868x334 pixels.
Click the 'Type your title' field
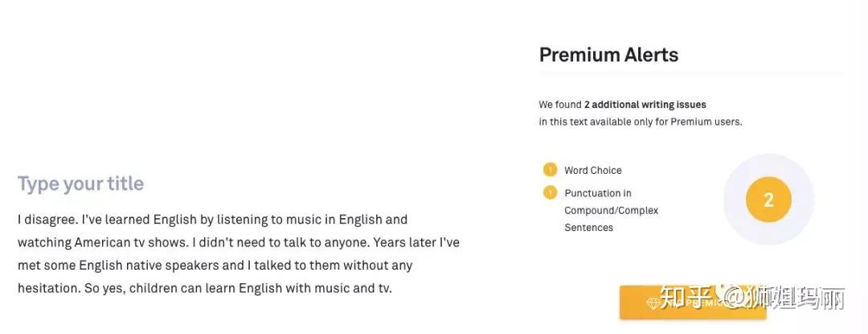(x=80, y=183)
